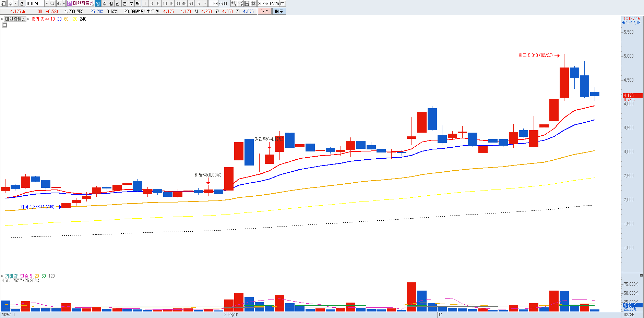Expand the speaker options dropdown arrow
The height and width of the screenshot is (318, 644).
[64, 3]
